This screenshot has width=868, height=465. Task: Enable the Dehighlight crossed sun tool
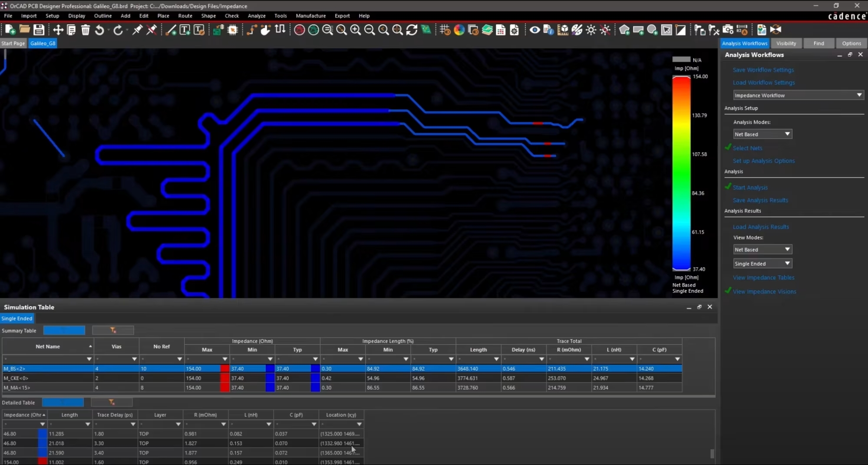coord(605,30)
